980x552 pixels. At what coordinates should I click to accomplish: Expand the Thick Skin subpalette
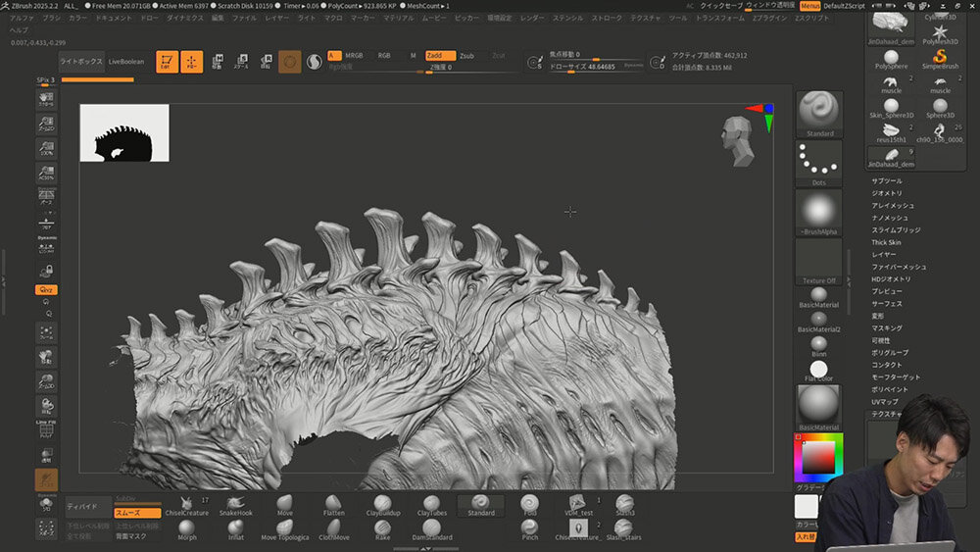tap(886, 242)
